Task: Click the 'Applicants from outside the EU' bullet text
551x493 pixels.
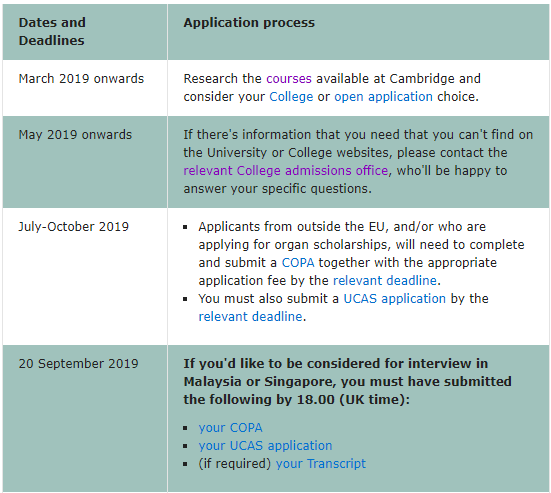Action: (361, 254)
